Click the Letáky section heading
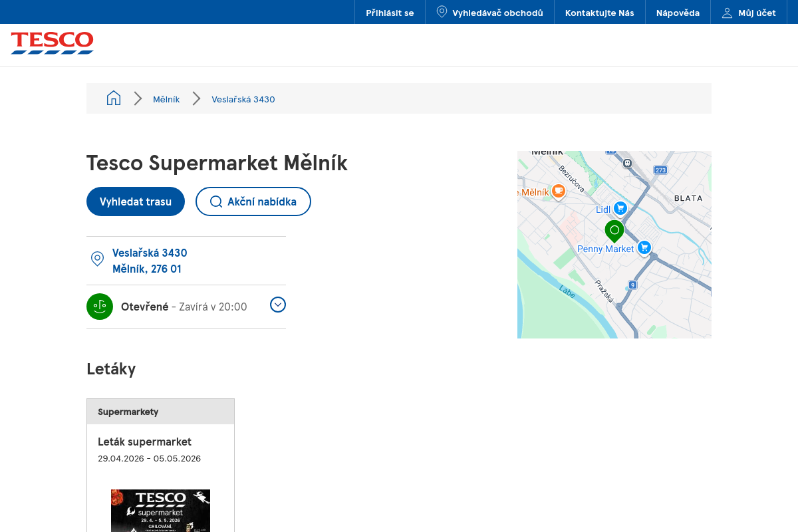The image size is (798, 532). point(111,369)
